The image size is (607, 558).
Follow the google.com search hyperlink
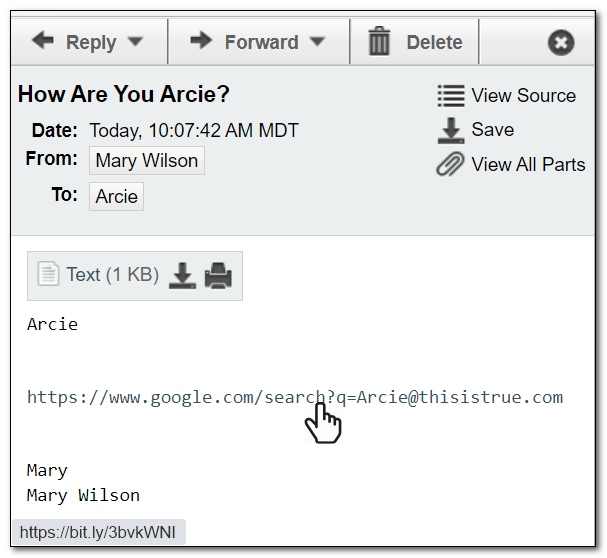point(294,398)
